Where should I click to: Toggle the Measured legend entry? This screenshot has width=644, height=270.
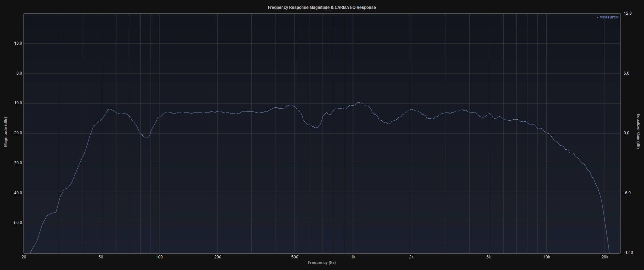[x=608, y=17]
